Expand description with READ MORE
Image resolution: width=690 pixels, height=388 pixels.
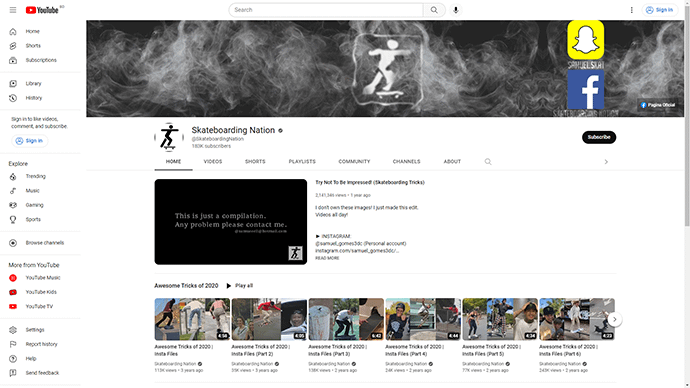click(327, 258)
